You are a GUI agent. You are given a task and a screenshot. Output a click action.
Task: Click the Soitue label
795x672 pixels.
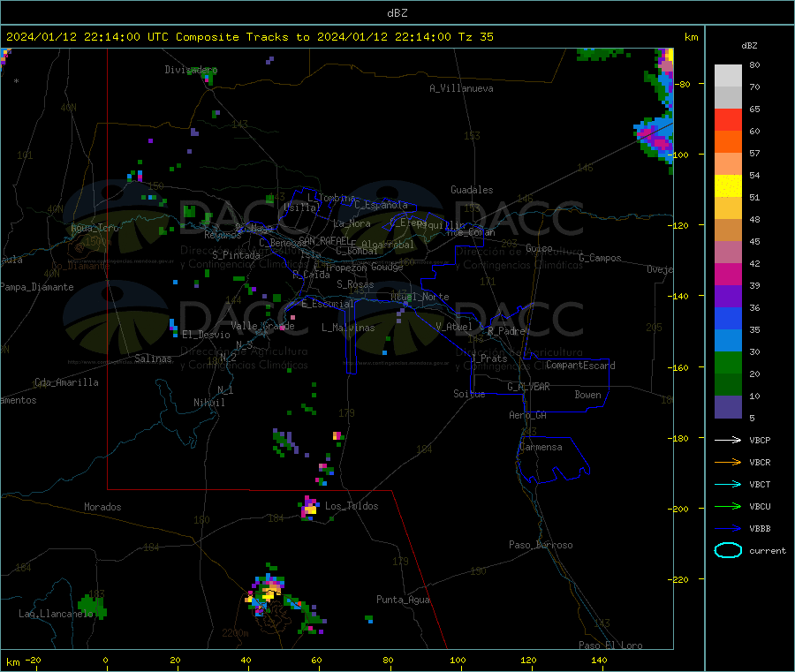469,394
